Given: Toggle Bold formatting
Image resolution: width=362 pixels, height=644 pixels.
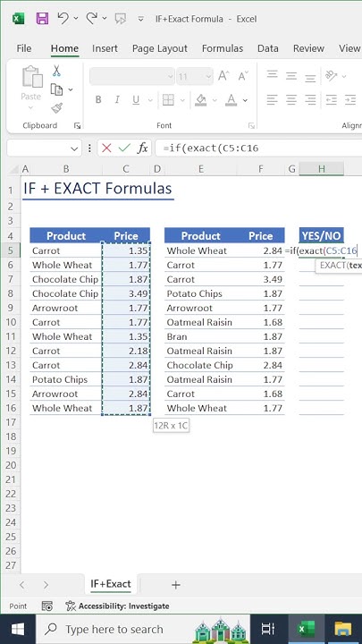Looking at the screenshot, I should (98, 99).
